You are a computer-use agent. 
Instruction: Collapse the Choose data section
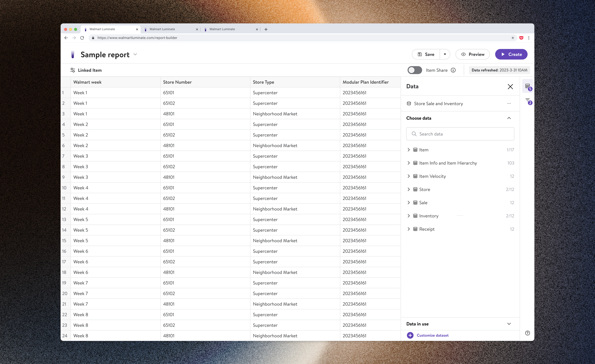point(509,118)
